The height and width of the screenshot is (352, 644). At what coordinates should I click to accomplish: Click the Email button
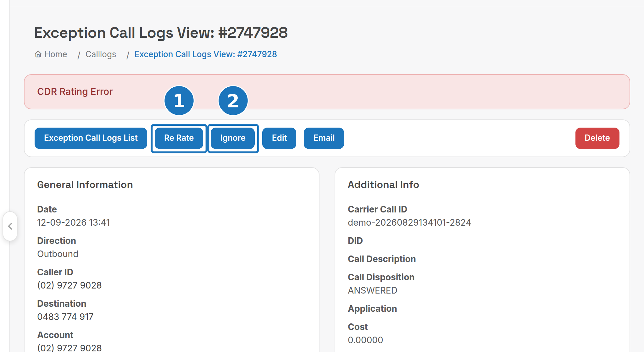[x=324, y=138]
